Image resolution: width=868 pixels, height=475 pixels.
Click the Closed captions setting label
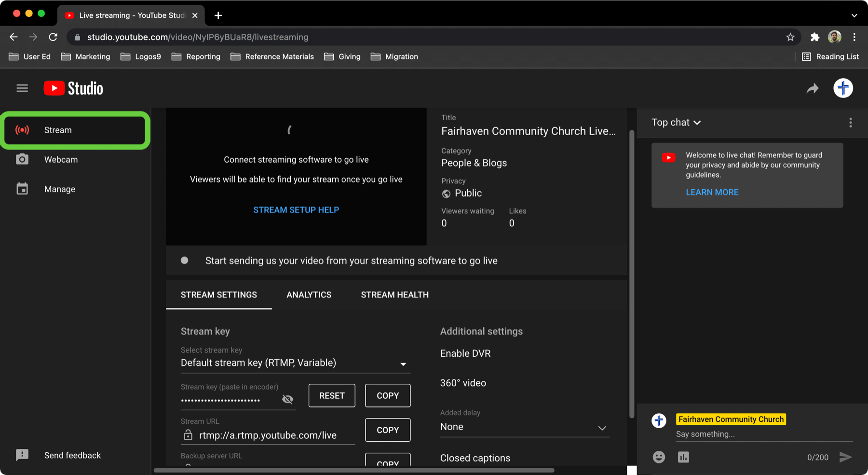point(475,458)
